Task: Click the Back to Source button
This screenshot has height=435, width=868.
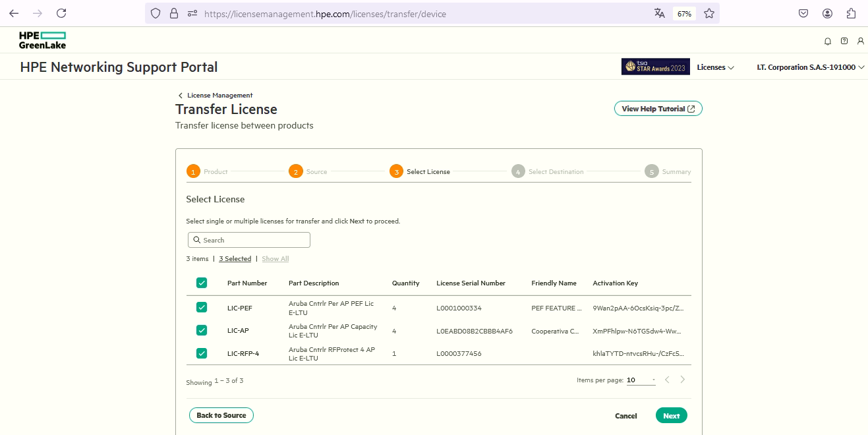Action: [x=221, y=415]
